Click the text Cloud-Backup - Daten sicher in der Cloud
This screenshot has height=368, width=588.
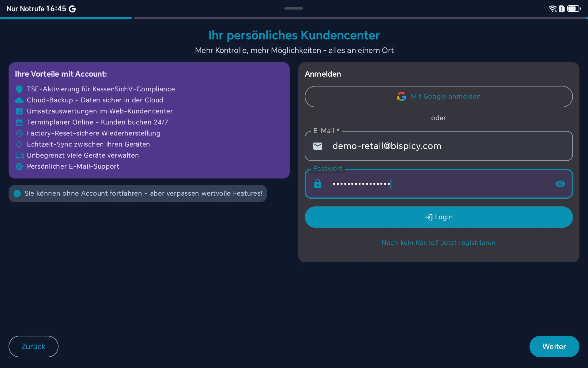(x=95, y=100)
